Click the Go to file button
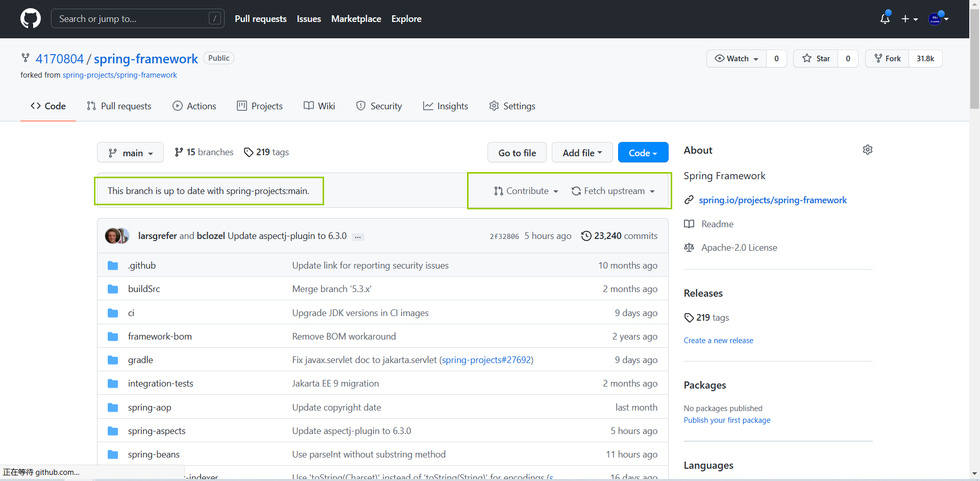 (x=517, y=153)
